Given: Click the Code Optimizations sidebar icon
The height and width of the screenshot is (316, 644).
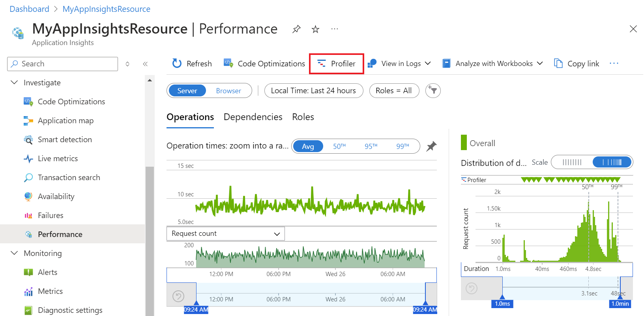Looking at the screenshot, I should (x=28, y=102).
